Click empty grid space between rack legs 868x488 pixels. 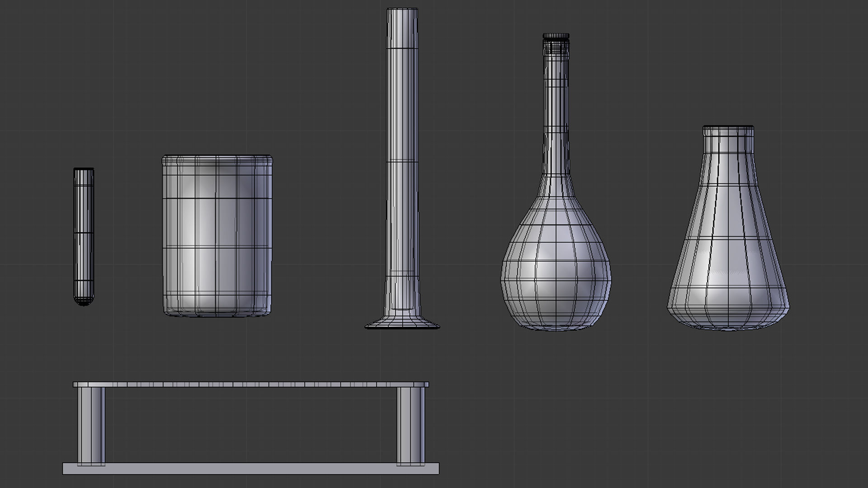251,425
